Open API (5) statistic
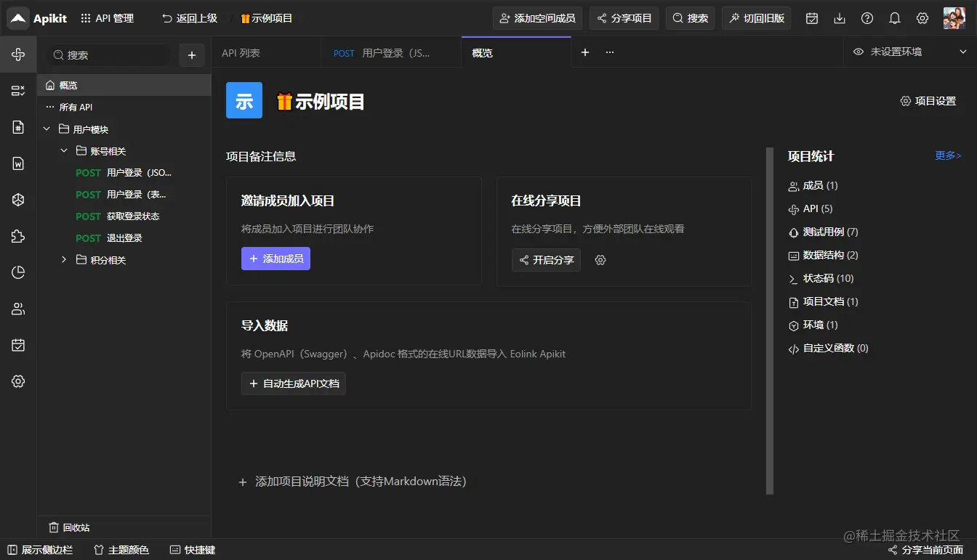The height and width of the screenshot is (560, 977). 811,209
